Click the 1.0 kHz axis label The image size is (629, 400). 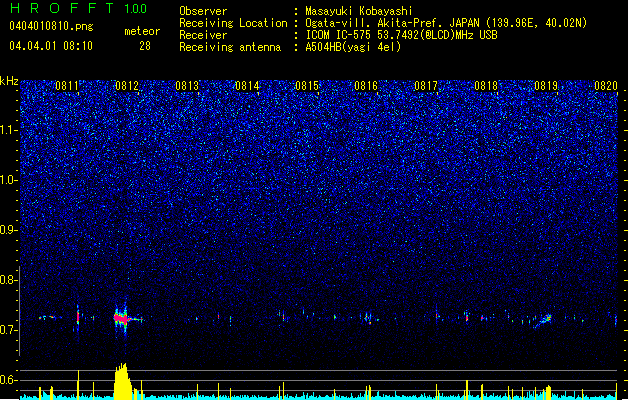[x=9, y=180]
